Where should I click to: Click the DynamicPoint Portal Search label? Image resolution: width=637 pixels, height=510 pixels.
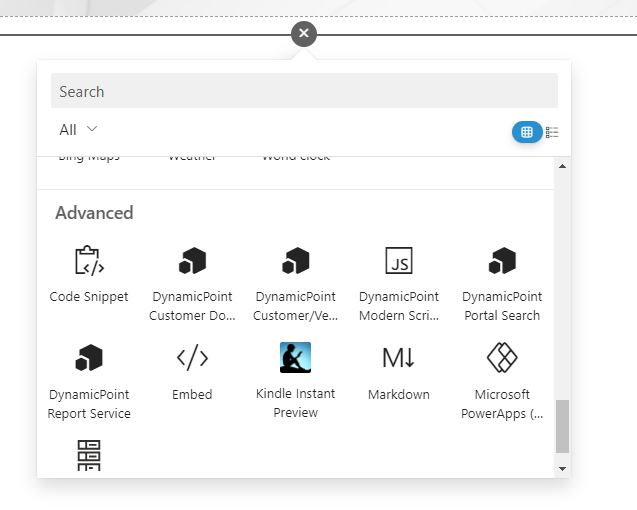point(503,306)
